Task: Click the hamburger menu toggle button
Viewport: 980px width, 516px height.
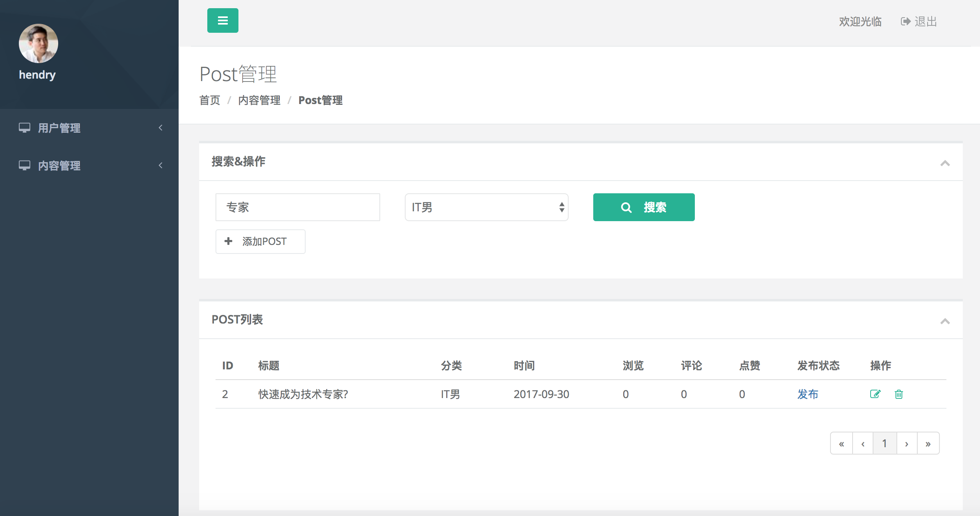Action: (222, 20)
